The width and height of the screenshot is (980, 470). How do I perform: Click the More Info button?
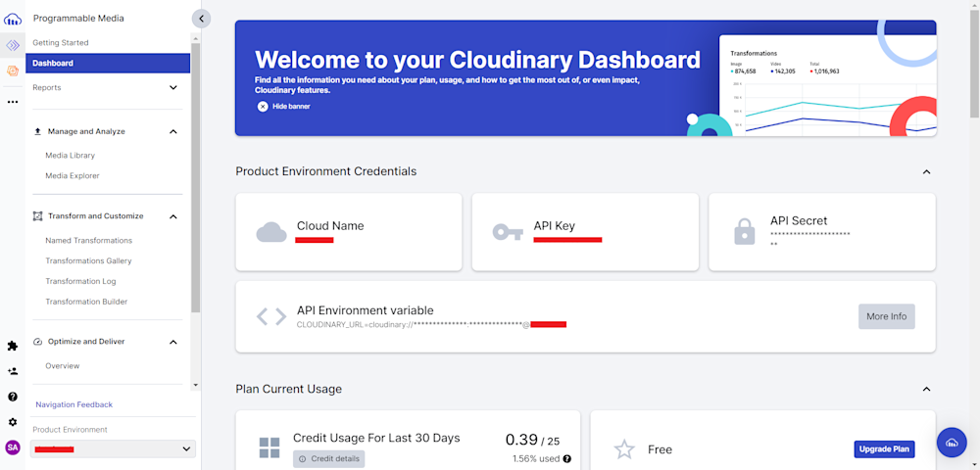click(x=886, y=316)
